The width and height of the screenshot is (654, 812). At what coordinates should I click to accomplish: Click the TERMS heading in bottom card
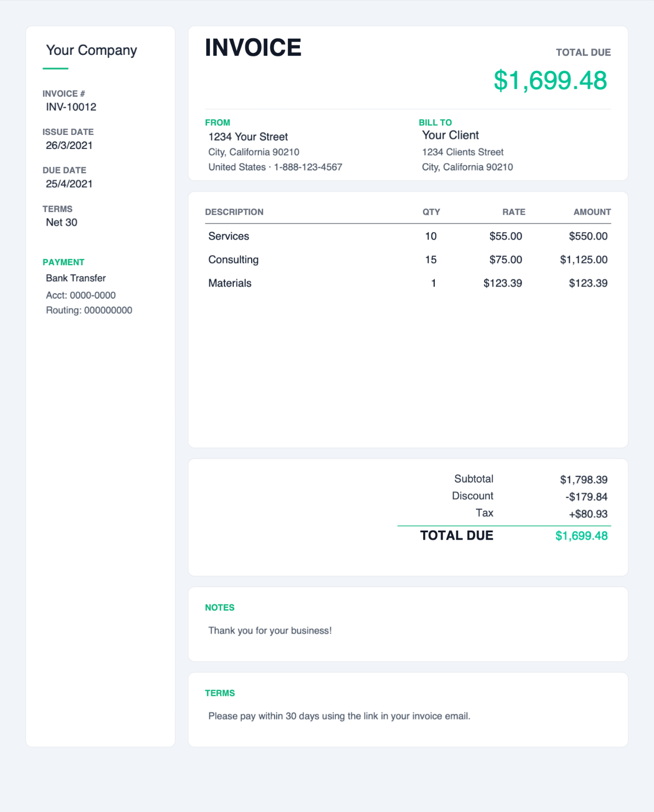pos(220,693)
